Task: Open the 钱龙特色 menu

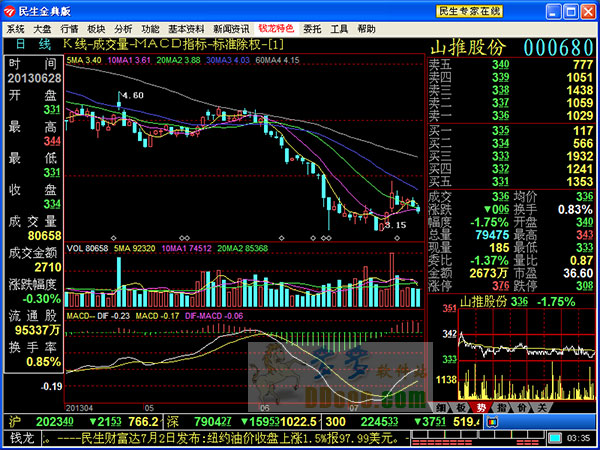Action: 277,29
